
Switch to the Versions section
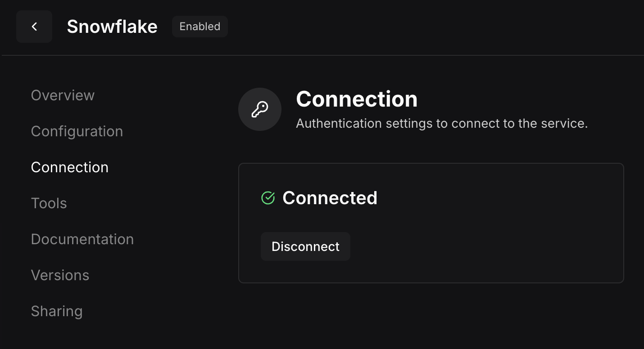60,275
